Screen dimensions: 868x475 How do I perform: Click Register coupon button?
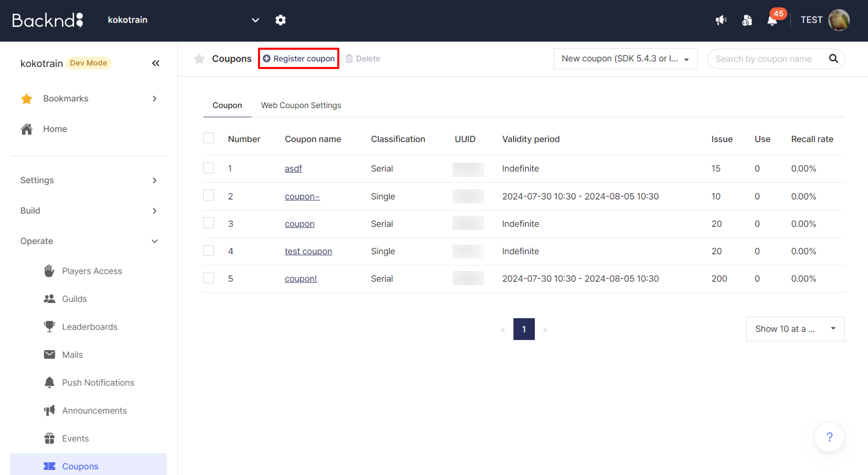click(x=299, y=59)
